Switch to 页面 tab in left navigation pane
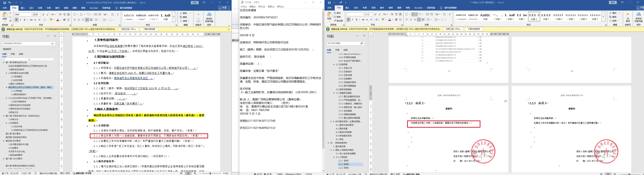Screen dimensions: 644x175 point(13,54)
